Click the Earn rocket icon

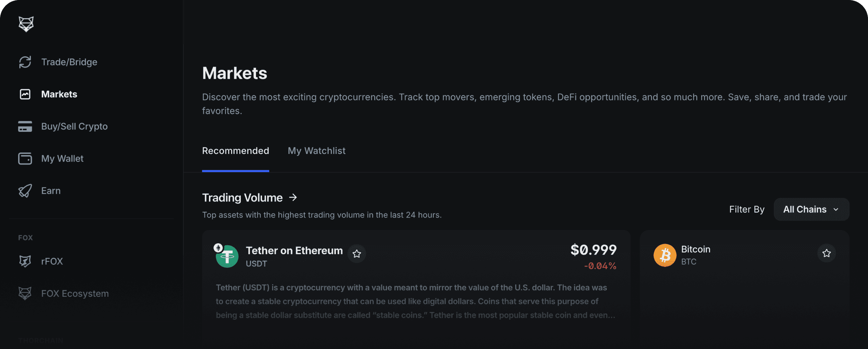click(x=25, y=191)
